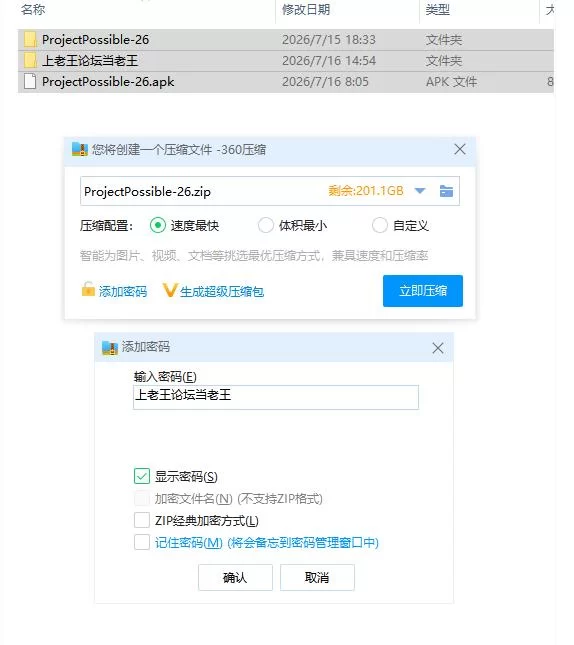Sort by the 名称 column header

click(33, 9)
